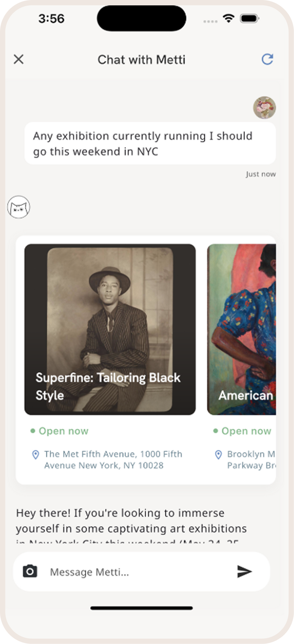Tap the Met Fifth Avenue location pin

pyautogui.click(x=35, y=455)
